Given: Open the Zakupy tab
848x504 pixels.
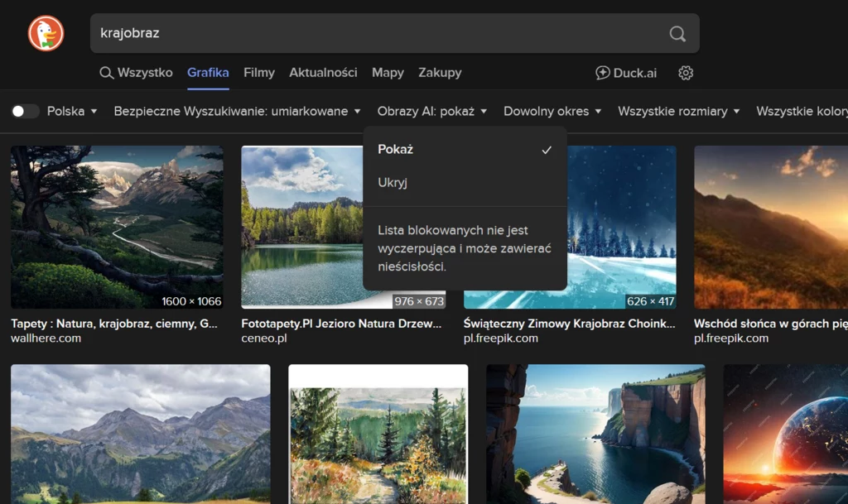Looking at the screenshot, I should [440, 73].
